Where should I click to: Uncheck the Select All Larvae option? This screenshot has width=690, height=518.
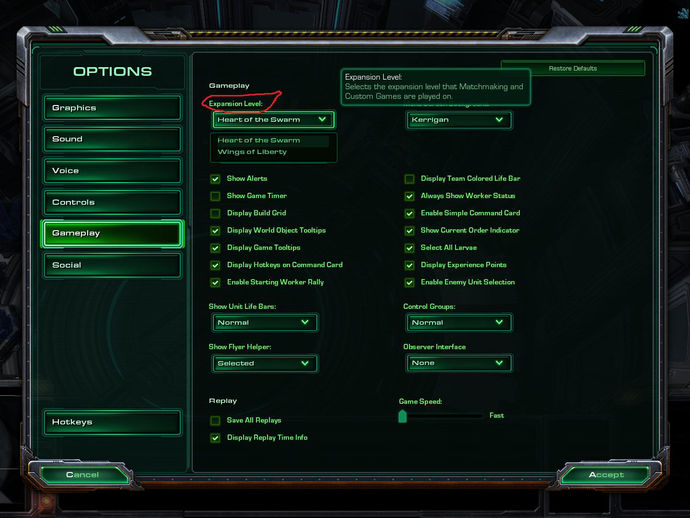[409, 248]
